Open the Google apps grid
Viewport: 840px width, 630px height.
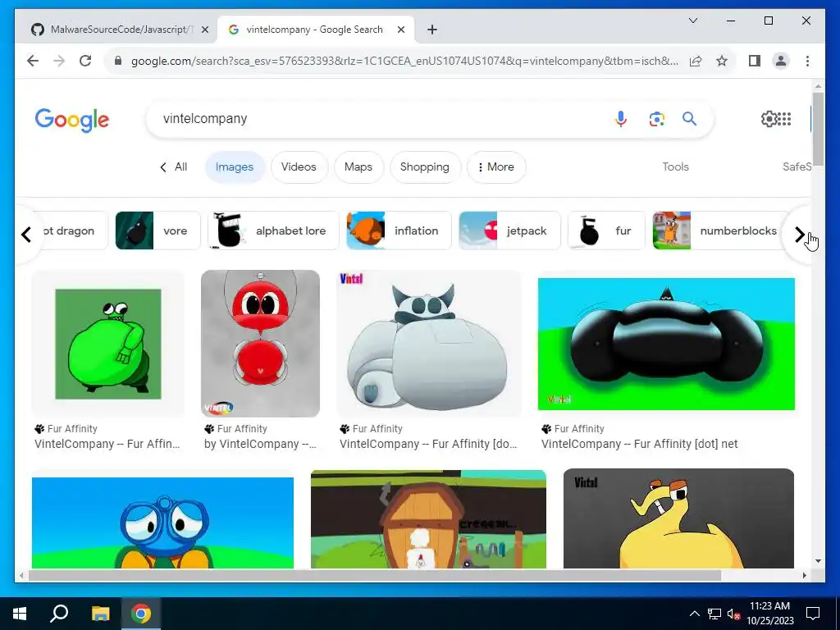point(784,119)
